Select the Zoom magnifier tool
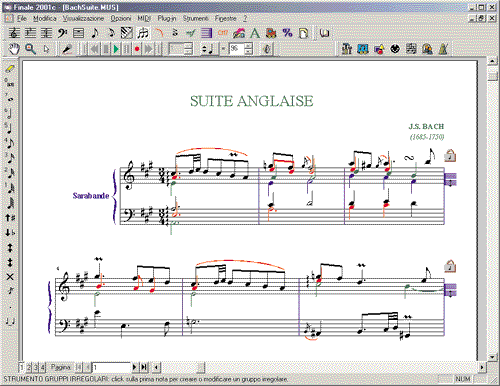Screen dimensions: 500x386 click(30, 49)
